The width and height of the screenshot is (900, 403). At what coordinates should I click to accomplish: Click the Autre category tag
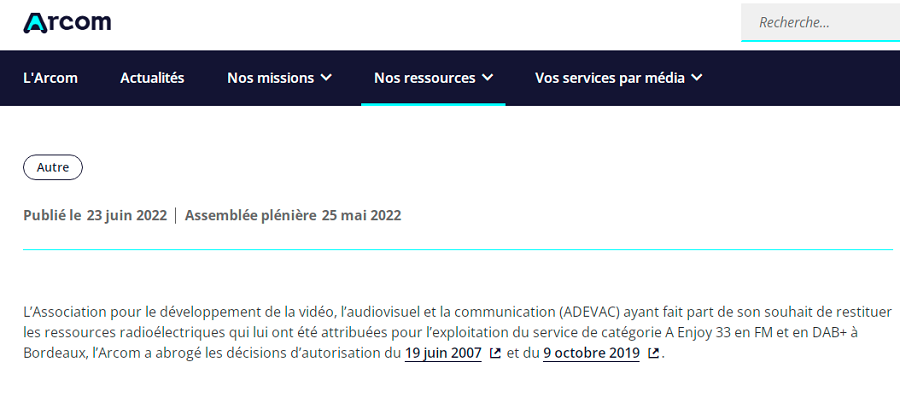(53, 167)
